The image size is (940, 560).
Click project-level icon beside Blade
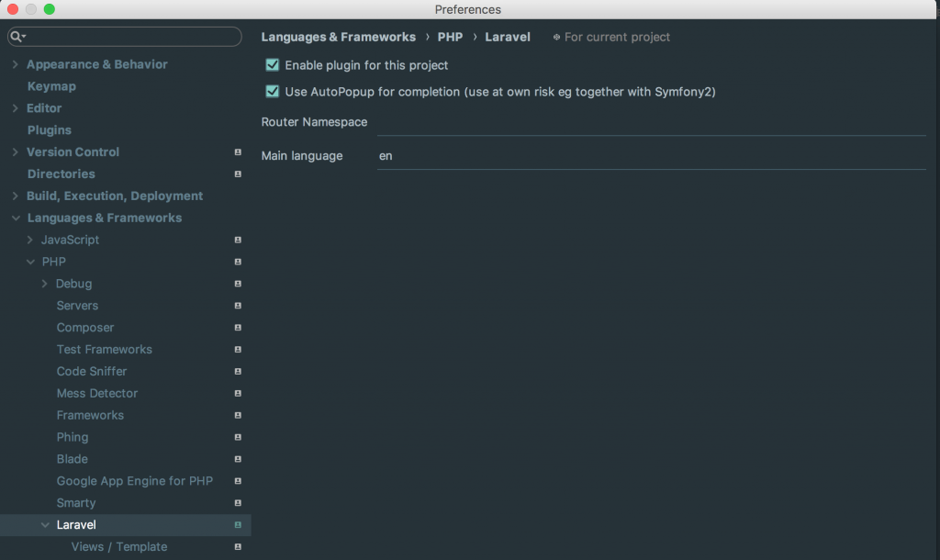[238, 459]
